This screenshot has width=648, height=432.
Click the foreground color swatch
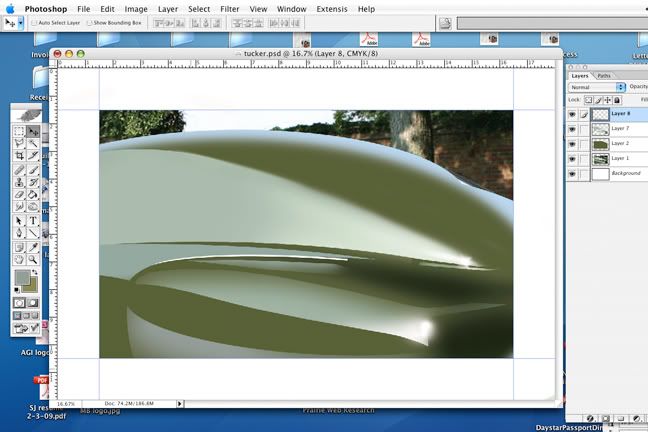[x=22, y=277]
